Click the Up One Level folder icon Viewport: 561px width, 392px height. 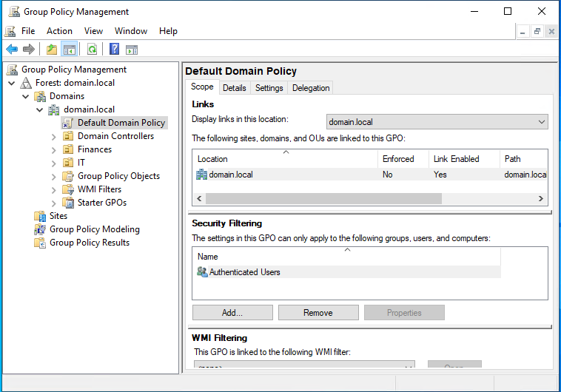(51, 50)
